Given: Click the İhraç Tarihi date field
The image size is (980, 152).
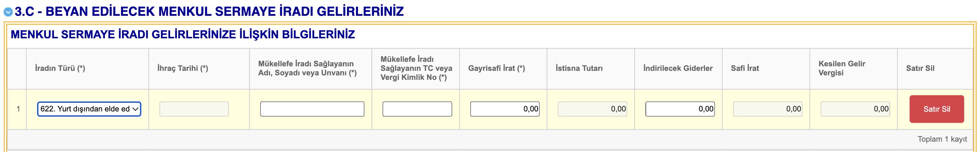Looking at the screenshot, I should pos(194,109).
